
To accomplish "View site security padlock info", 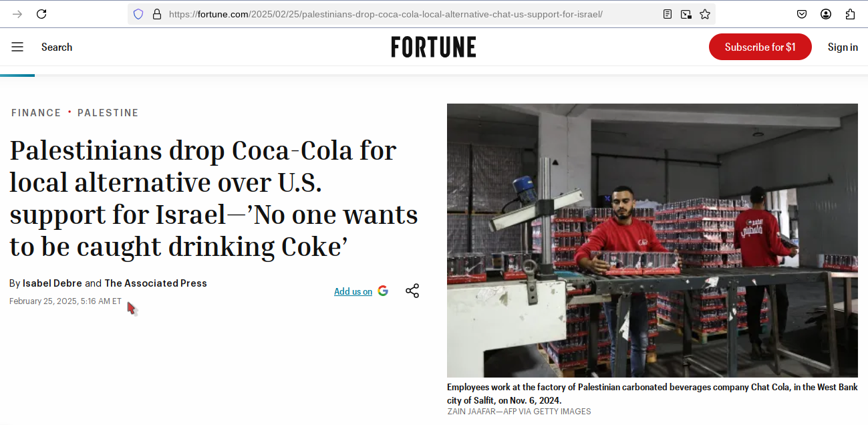I will point(157,14).
